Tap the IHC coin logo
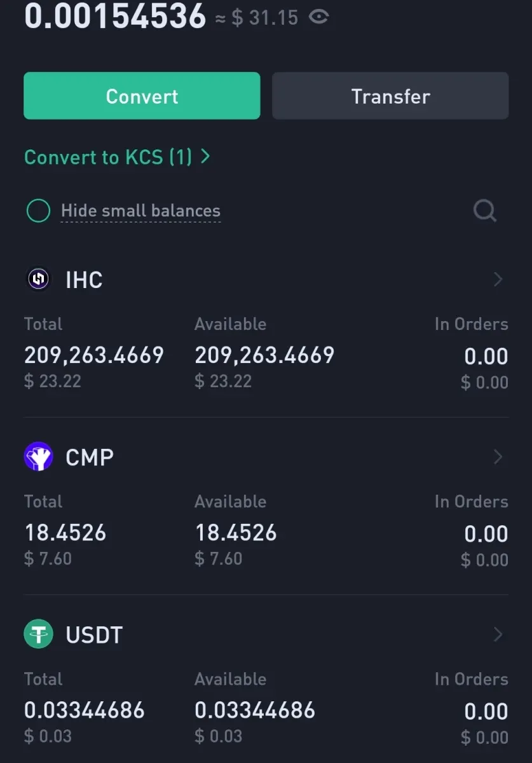 (x=38, y=279)
